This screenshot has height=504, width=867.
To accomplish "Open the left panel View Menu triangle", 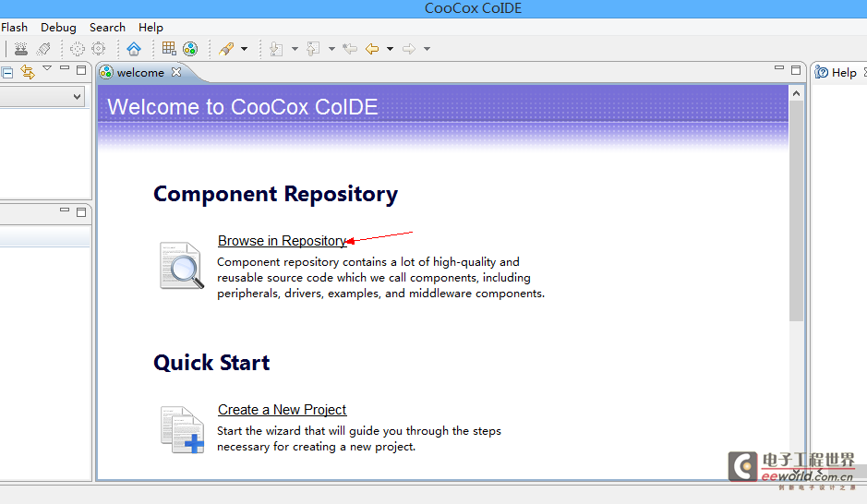I will [47, 68].
